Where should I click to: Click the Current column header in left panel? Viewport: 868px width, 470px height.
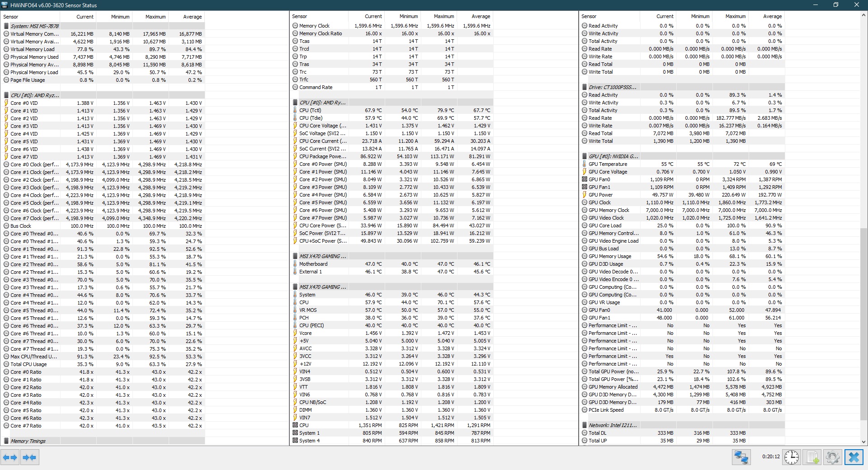77,17
